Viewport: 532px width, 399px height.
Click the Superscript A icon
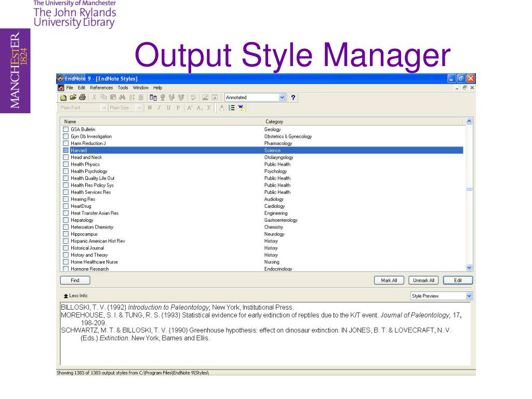(190, 108)
